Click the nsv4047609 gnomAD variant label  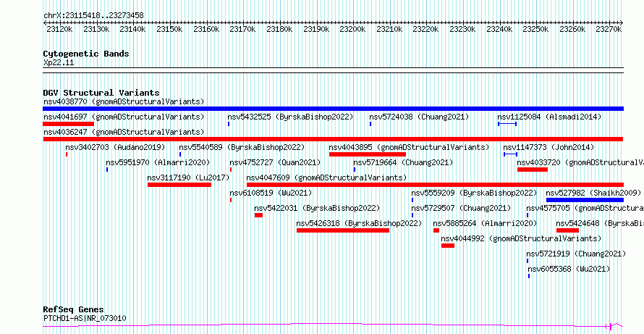(x=326, y=178)
